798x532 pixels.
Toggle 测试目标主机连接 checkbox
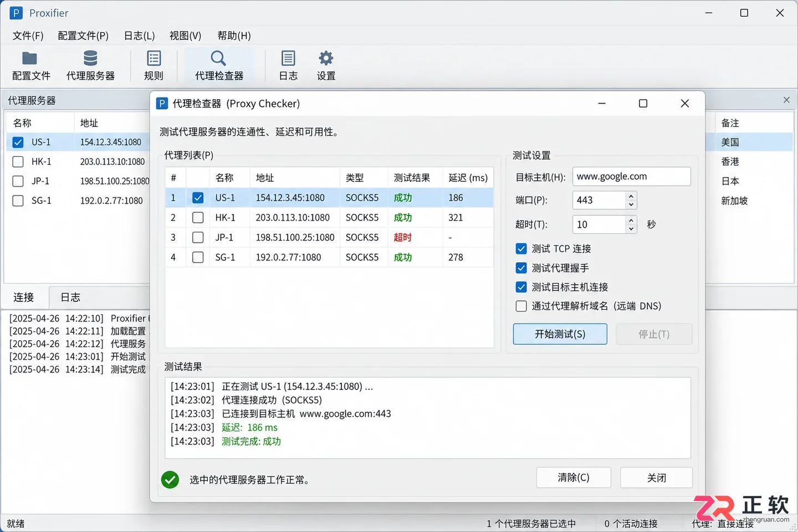[521, 287]
